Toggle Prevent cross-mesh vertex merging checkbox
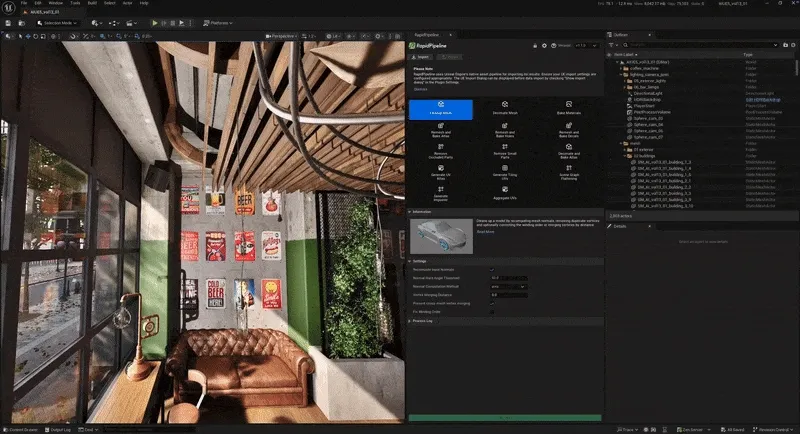800x434 pixels. [492, 303]
